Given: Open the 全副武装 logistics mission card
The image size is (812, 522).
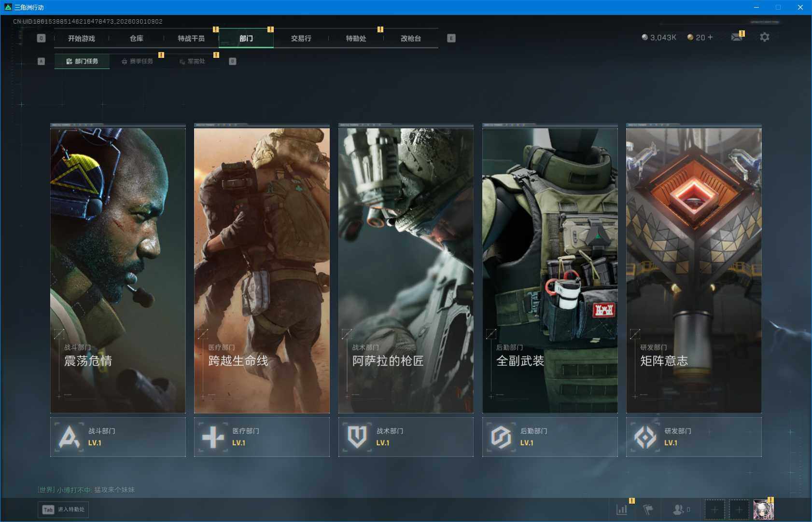Looking at the screenshot, I should click(549, 270).
